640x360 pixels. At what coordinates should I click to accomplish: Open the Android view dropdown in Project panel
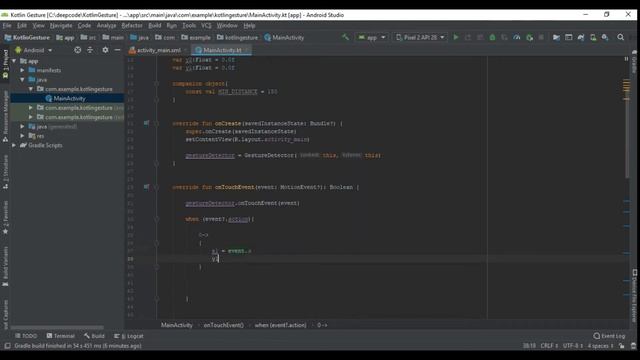[x=34, y=50]
